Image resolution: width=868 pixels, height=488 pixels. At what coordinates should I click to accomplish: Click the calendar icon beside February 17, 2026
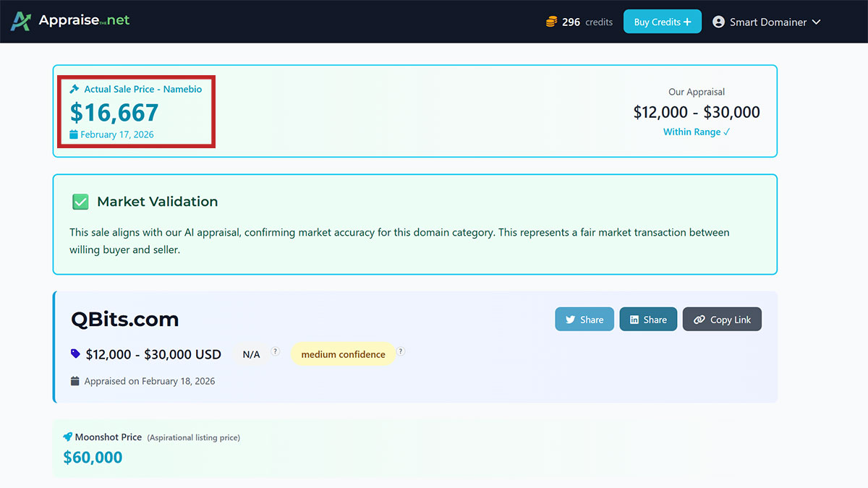pos(74,134)
